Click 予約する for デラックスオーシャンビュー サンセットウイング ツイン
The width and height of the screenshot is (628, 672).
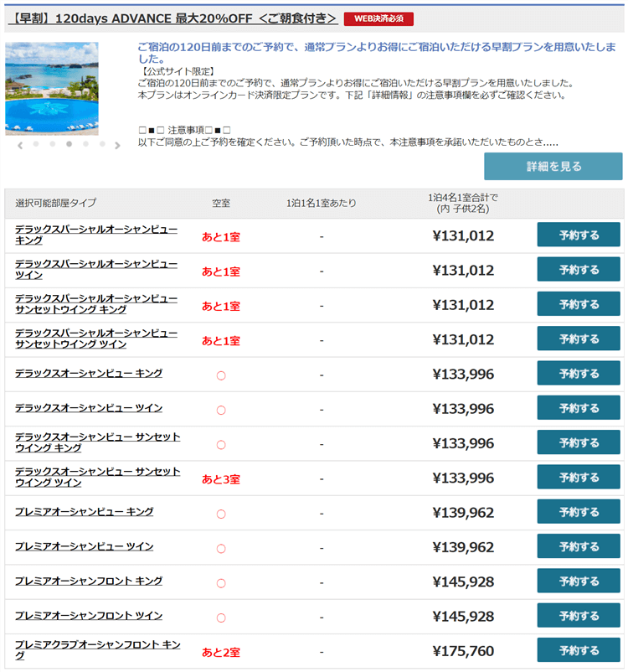[x=579, y=478]
